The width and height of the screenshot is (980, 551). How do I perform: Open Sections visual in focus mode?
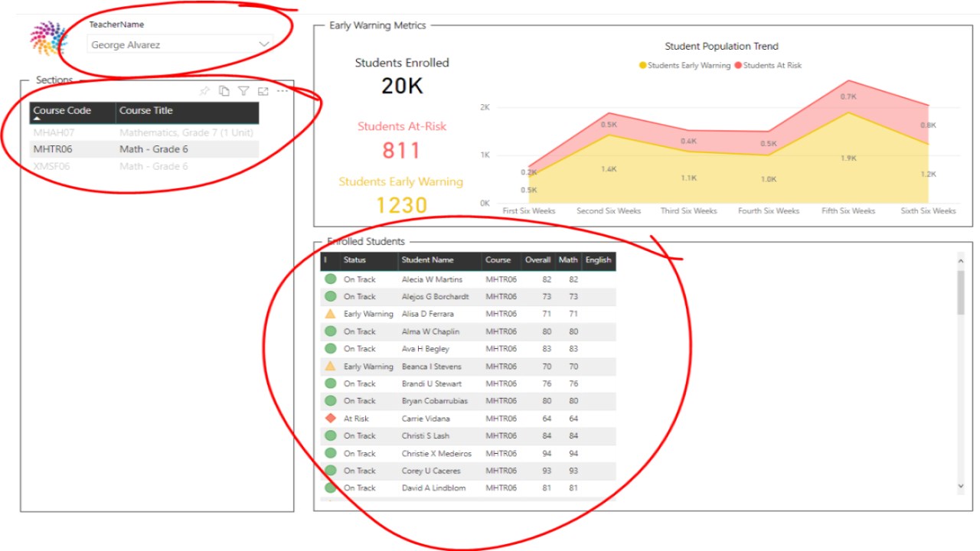click(263, 91)
